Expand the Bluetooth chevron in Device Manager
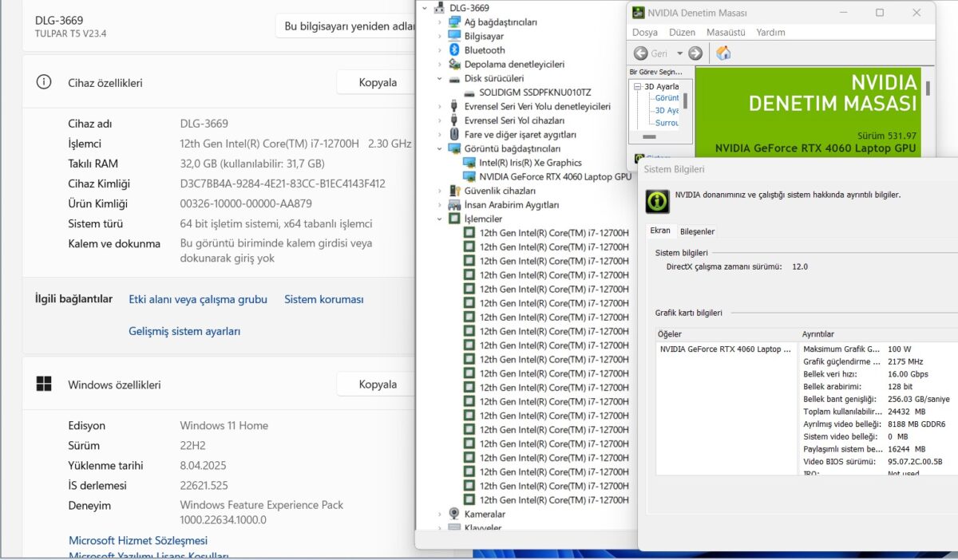This screenshot has width=958, height=560. (439, 50)
